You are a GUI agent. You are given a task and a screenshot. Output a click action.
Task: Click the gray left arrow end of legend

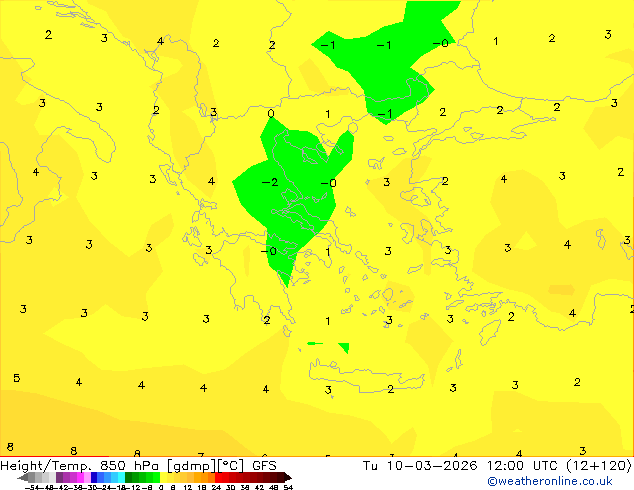coord(23,477)
